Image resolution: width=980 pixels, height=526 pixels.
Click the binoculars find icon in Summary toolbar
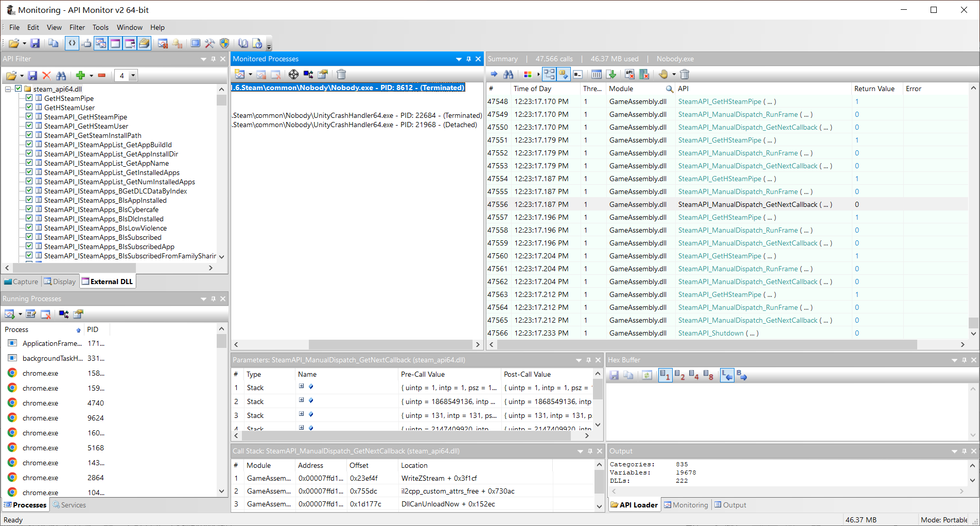coord(509,75)
